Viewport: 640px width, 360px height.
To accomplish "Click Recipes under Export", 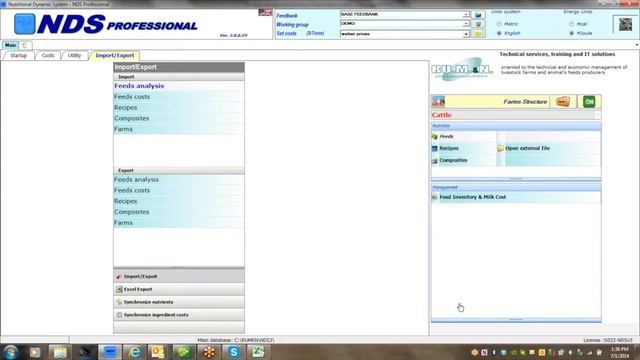I will [x=179, y=201].
